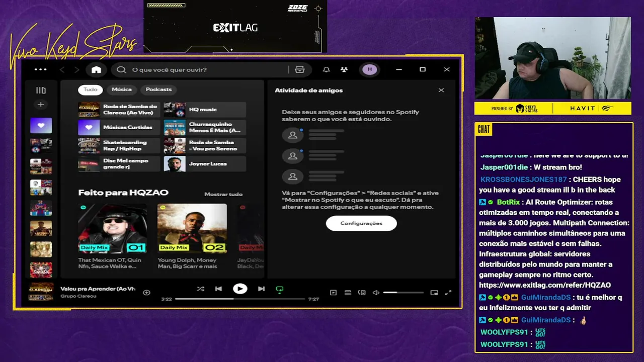Enter full screen player view
The width and height of the screenshot is (644, 362).
[x=448, y=293]
